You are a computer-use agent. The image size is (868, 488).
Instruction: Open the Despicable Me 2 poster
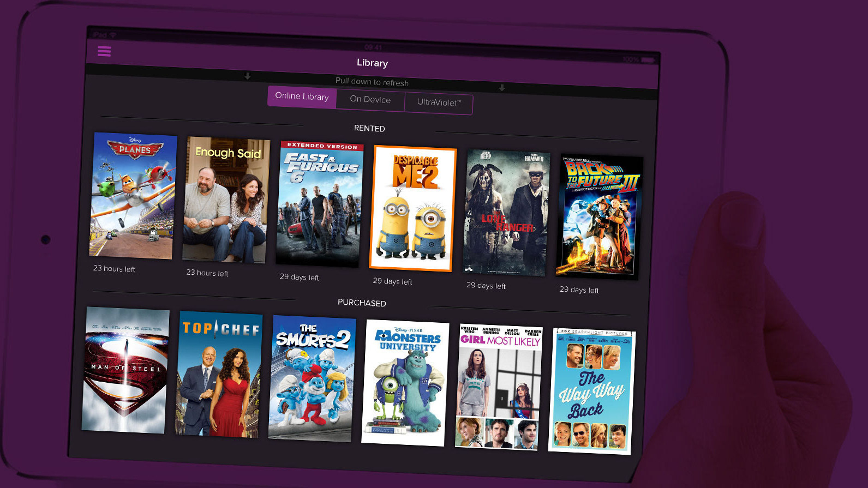412,208
